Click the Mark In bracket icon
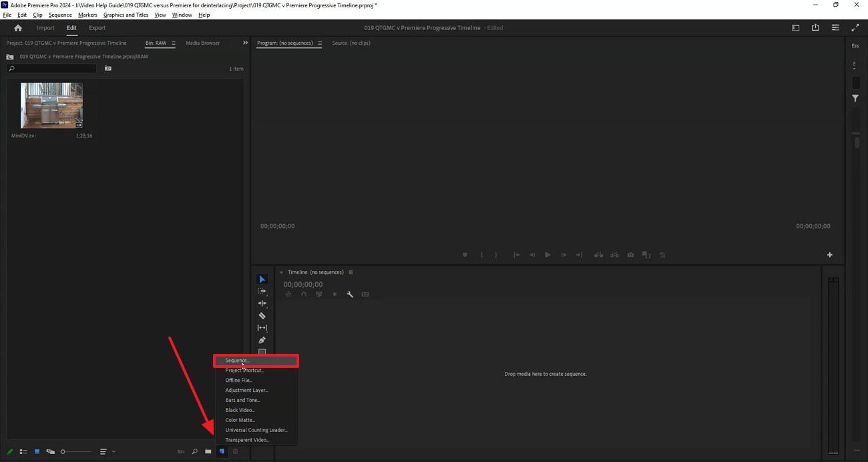Viewport: 868px width, 462px height. pyautogui.click(x=481, y=254)
